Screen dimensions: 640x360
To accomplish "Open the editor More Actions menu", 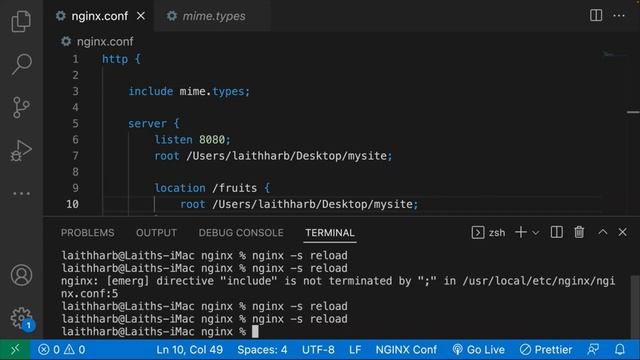I will point(619,16).
